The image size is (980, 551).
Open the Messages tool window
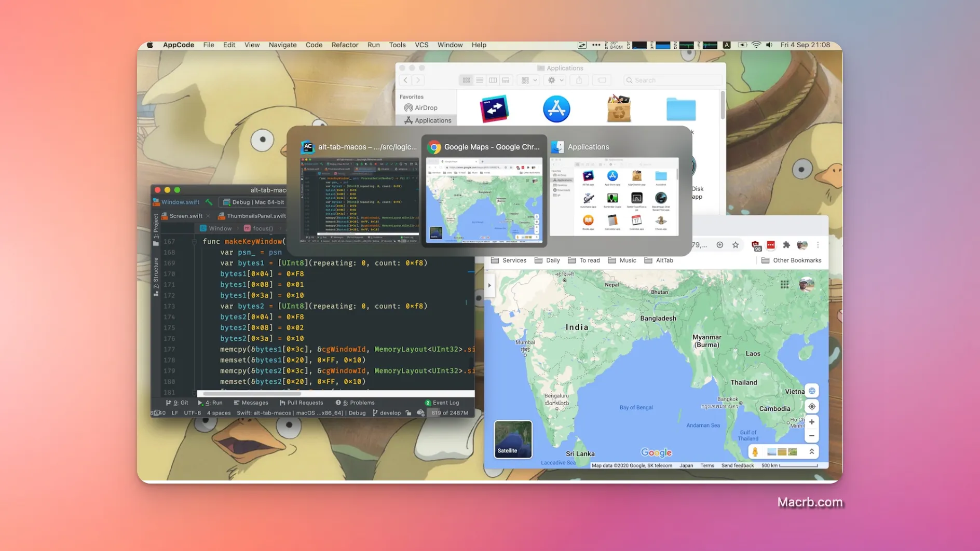click(x=251, y=403)
